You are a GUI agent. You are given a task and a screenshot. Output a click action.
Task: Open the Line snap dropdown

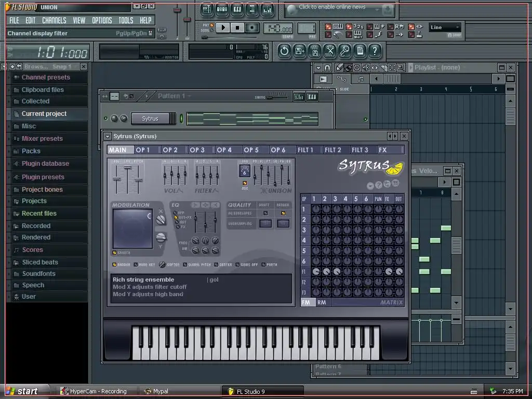click(x=445, y=28)
